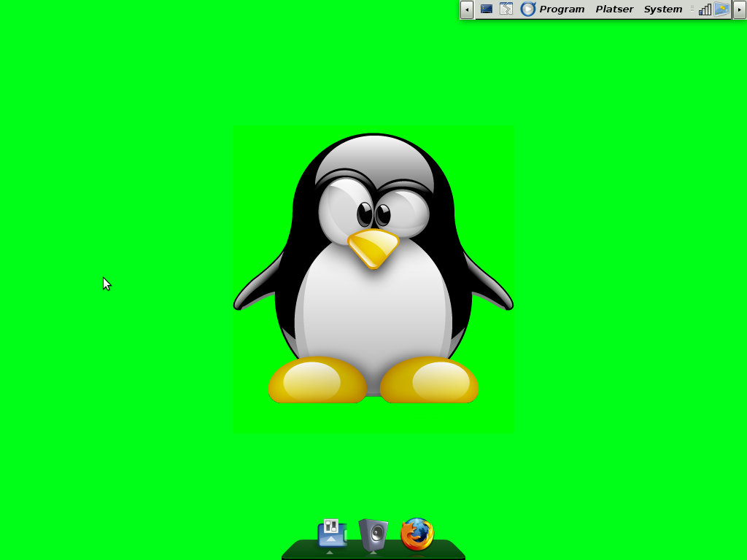Open the System menu

click(662, 9)
